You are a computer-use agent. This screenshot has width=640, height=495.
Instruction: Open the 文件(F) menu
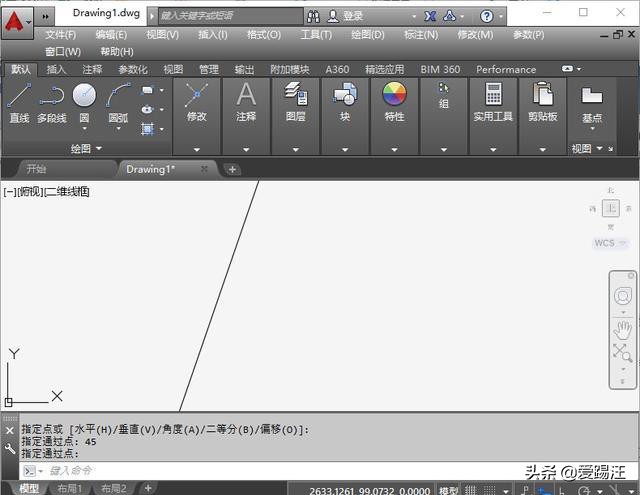[x=60, y=35]
